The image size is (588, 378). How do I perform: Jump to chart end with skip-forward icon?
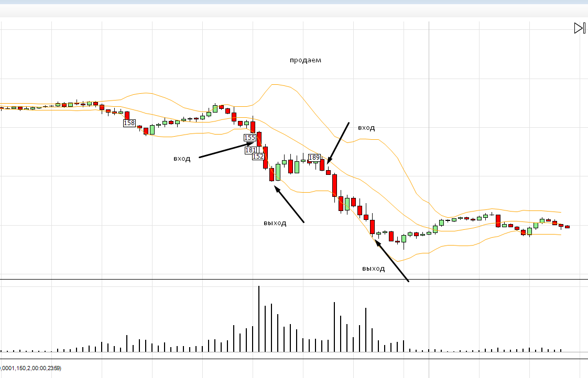pos(580,28)
